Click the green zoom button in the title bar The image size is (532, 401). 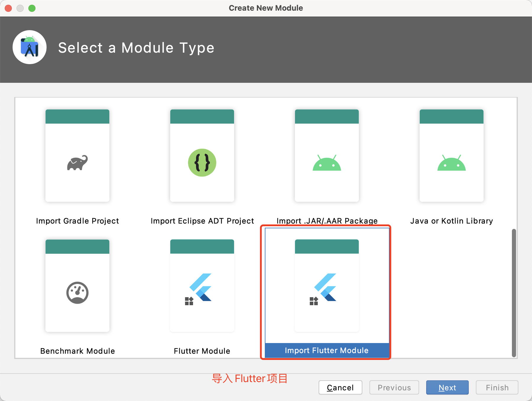(32, 8)
